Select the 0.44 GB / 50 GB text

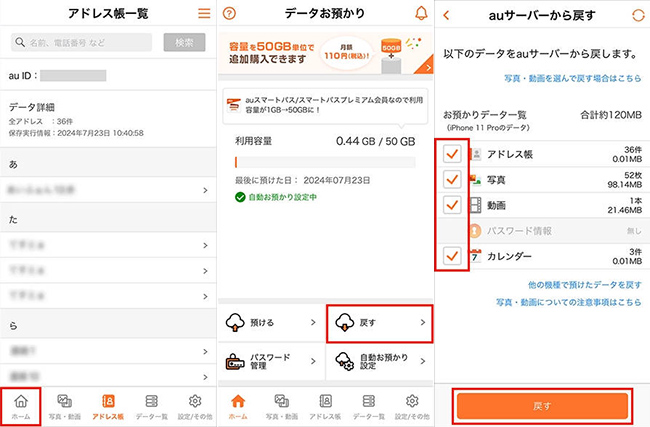coord(376,141)
